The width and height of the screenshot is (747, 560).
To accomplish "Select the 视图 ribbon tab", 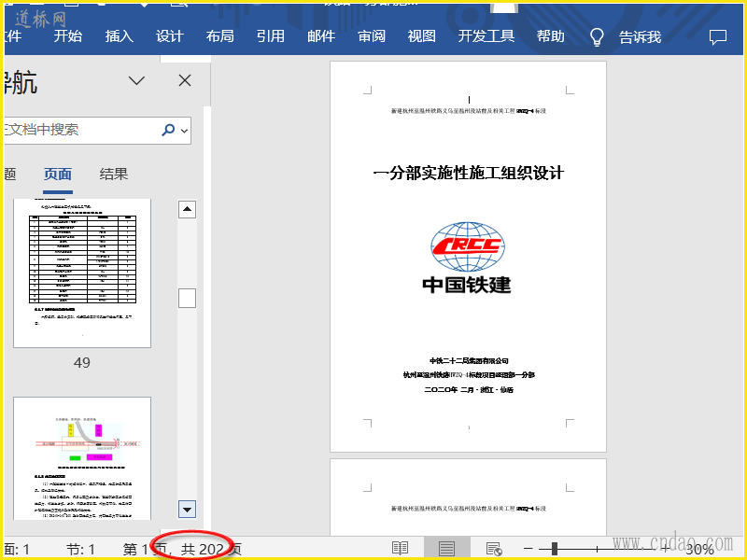I will tap(422, 36).
